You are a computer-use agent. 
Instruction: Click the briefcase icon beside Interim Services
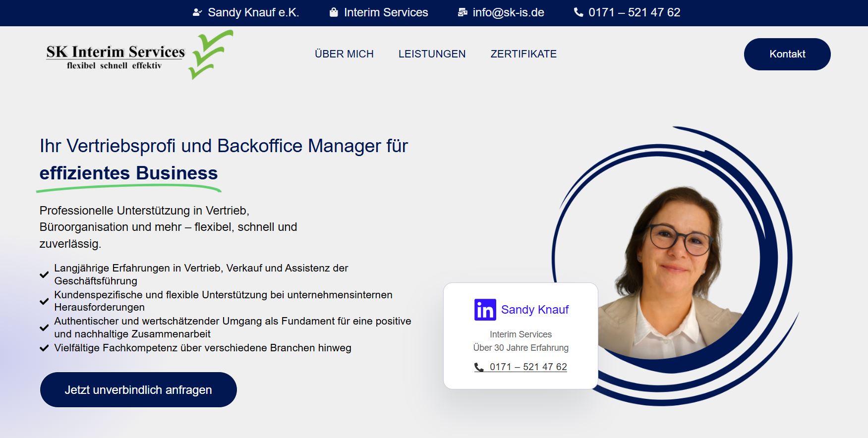[334, 12]
